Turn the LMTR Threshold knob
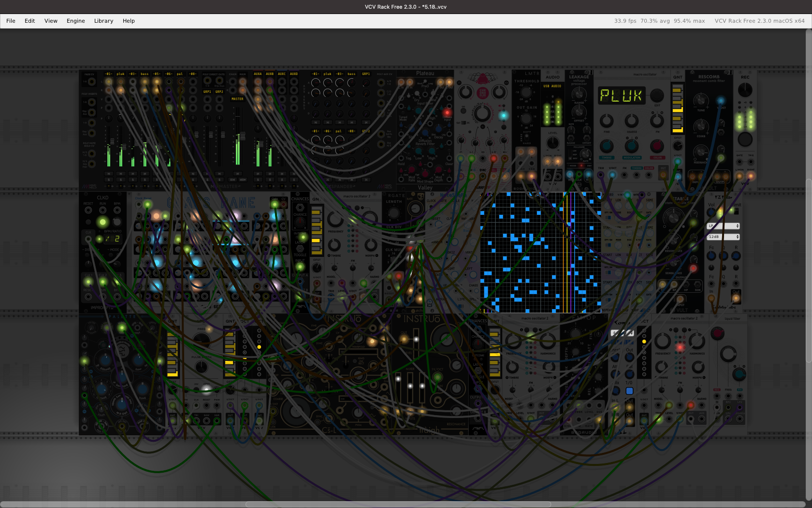Screen dimensions: 812x508 (x=526, y=92)
